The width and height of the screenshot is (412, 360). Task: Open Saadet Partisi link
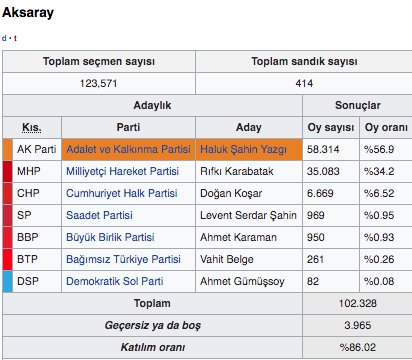[x=99, y=215]
